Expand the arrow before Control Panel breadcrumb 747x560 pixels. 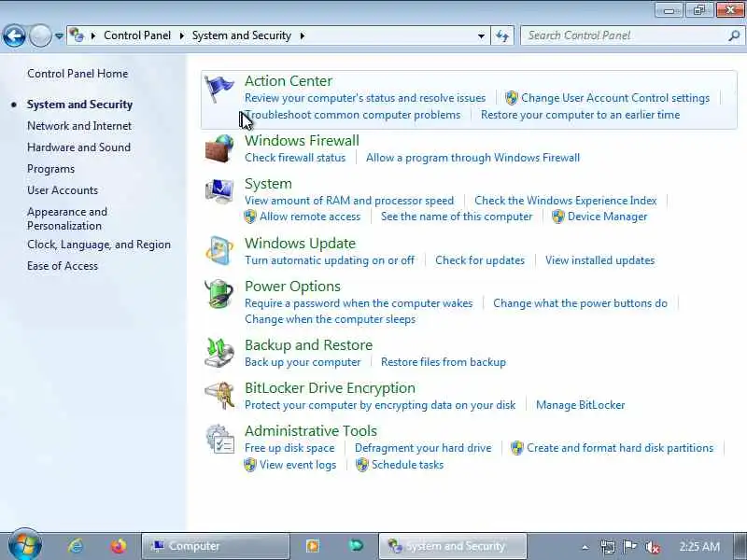click(93, 35)
